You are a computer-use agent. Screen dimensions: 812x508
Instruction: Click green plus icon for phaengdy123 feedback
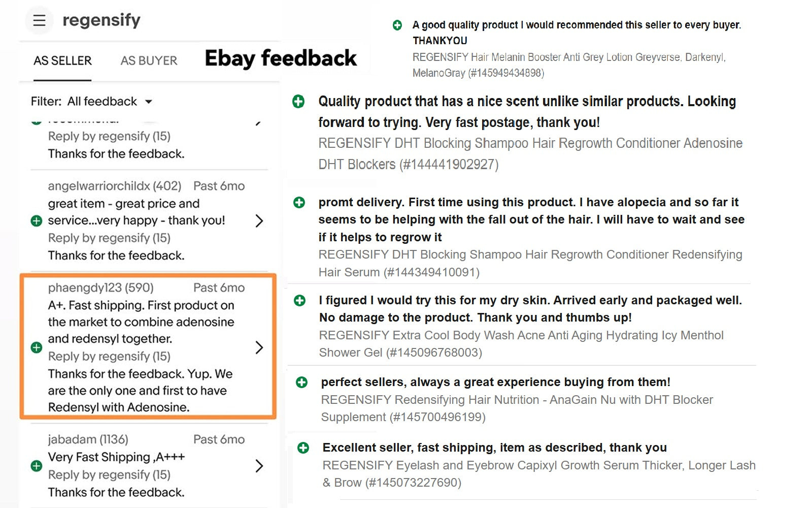[37, 347]
